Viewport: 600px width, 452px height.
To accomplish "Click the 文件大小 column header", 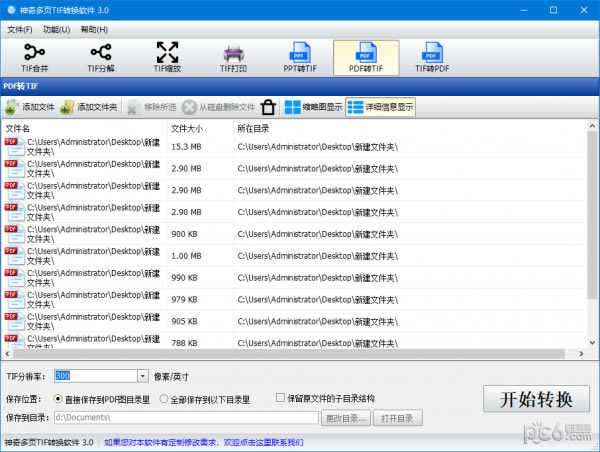I will (187, 129).
